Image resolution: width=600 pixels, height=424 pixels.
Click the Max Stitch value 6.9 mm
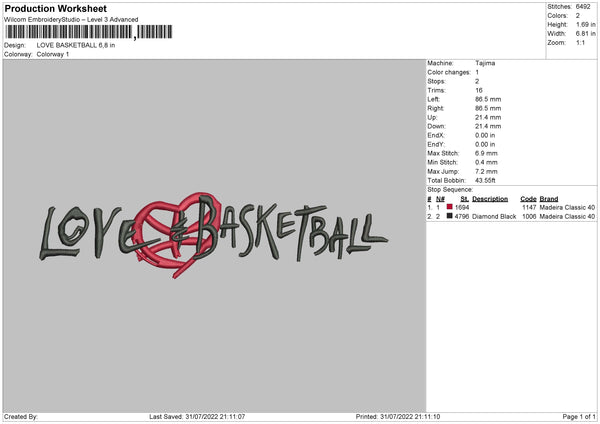pos(486,153)
